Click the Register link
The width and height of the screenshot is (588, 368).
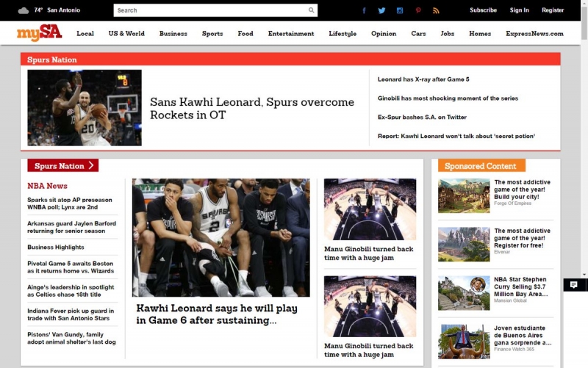coord(553,10)
